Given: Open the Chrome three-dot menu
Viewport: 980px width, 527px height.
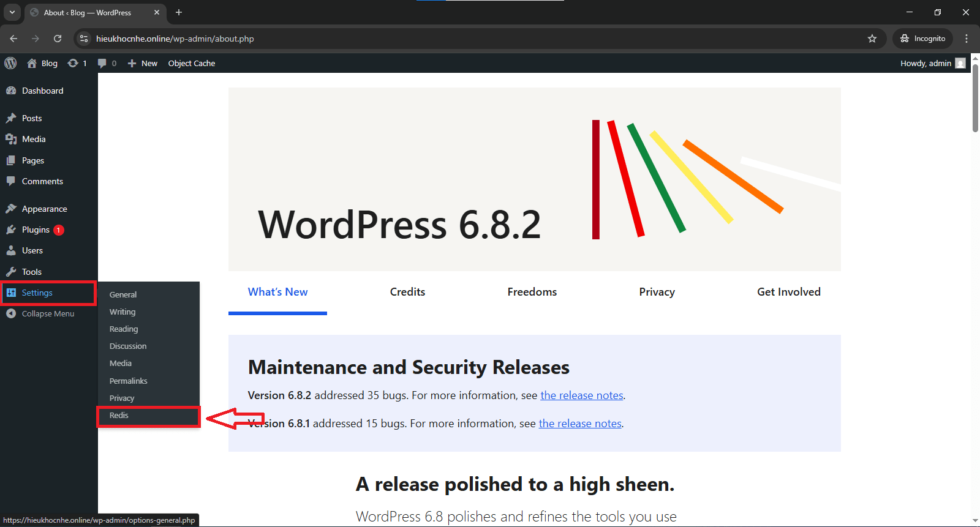Looking at the screenshot, I should coord(967,39).
